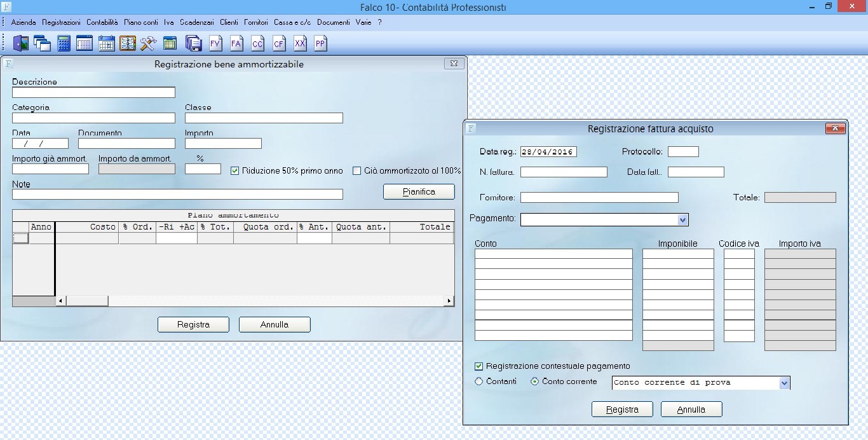
Task: Click the piano ammortamento horizontal scrollbar thumb
Action: (x=86, y=301)
